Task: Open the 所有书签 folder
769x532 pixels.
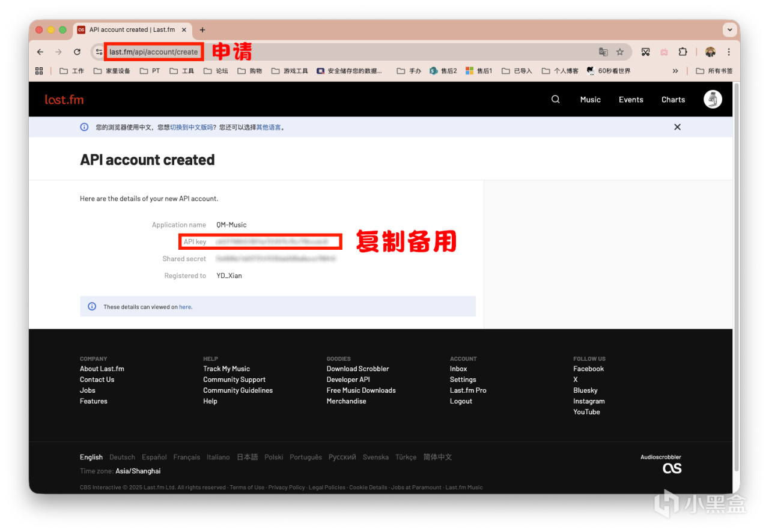Action: tap(715, 71)
